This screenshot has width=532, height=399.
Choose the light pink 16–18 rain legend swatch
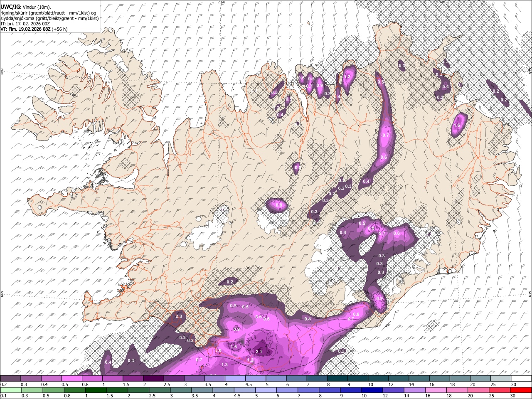pyautogui.click(x=436, y=390)
